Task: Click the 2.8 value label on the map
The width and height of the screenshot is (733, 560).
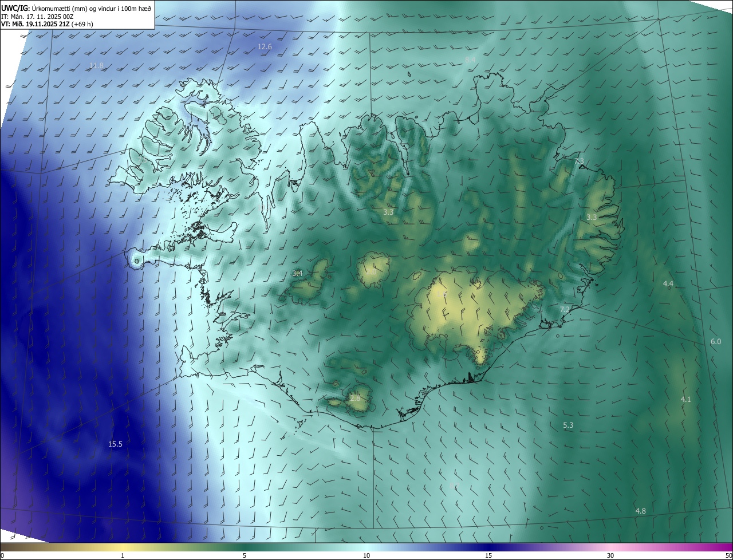Action: (x=355, y=398)
